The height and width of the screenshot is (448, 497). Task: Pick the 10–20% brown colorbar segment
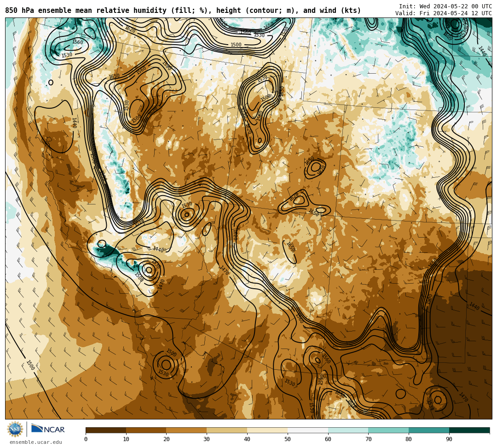146,430
